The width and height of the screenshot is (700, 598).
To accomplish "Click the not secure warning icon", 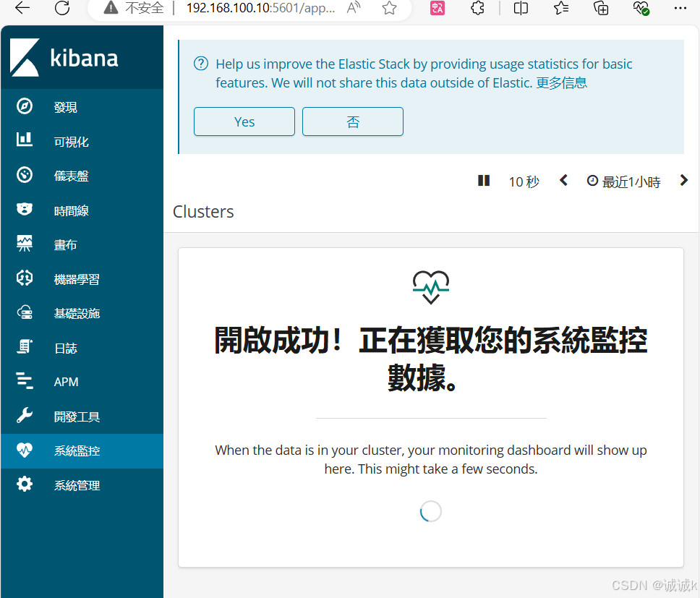I will 111,7.
